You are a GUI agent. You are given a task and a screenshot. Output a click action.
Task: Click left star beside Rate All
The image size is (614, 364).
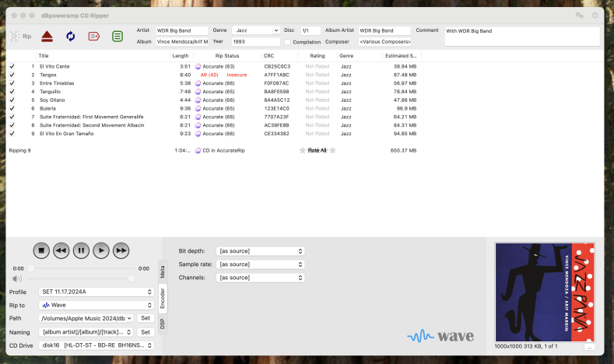coord(302,150)
